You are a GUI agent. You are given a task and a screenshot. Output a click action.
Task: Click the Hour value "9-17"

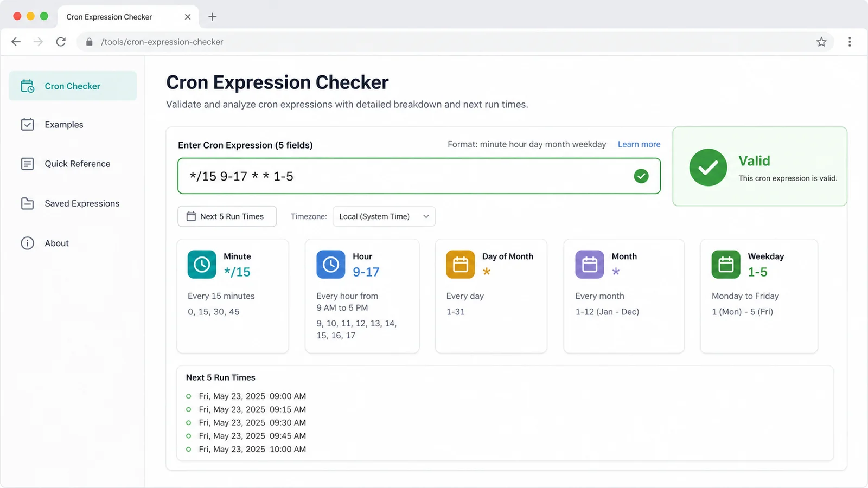click(366, 272)
